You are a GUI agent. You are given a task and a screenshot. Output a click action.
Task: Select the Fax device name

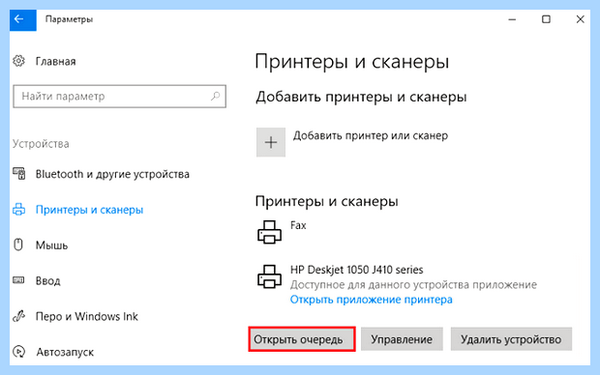298,225
